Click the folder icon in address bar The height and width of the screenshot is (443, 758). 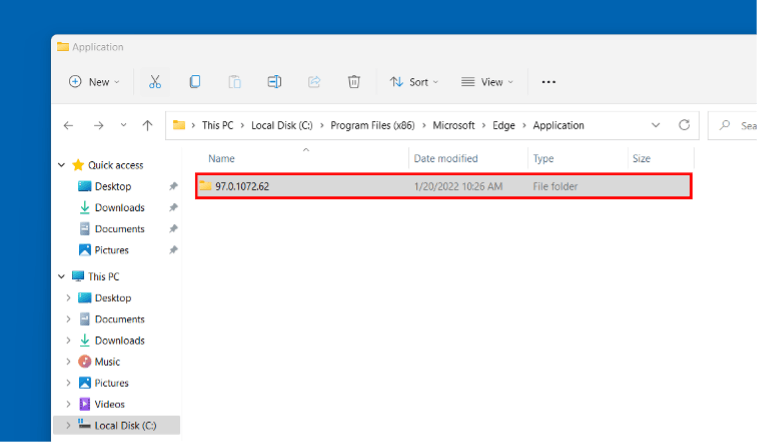point(179,125)
